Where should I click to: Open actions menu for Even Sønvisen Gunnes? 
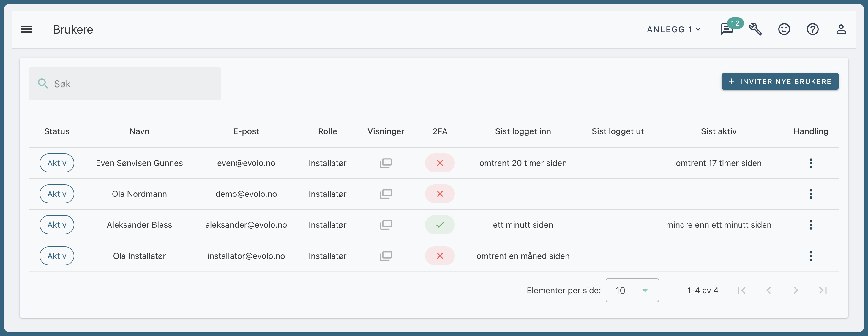810,163
